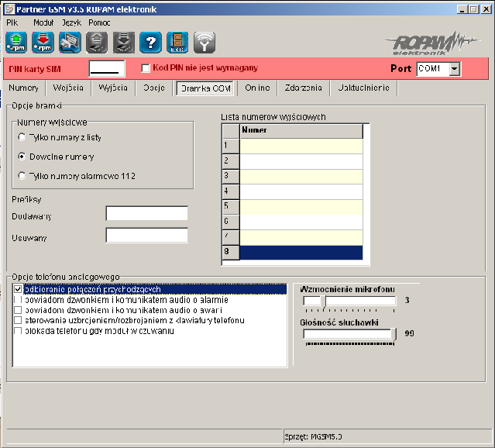Click the Numer column header
This screenshot has height=448, width=495.
click(301, 130)
